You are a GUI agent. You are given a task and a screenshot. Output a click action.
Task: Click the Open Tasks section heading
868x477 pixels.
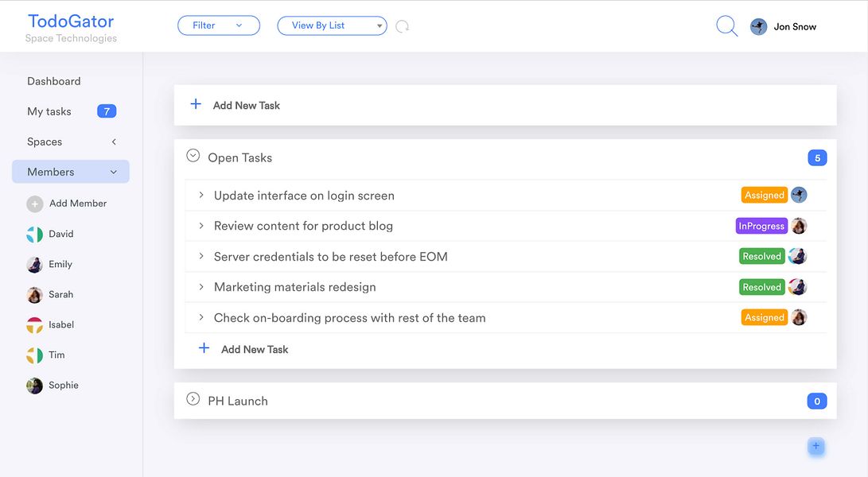(x=239, y=157)
